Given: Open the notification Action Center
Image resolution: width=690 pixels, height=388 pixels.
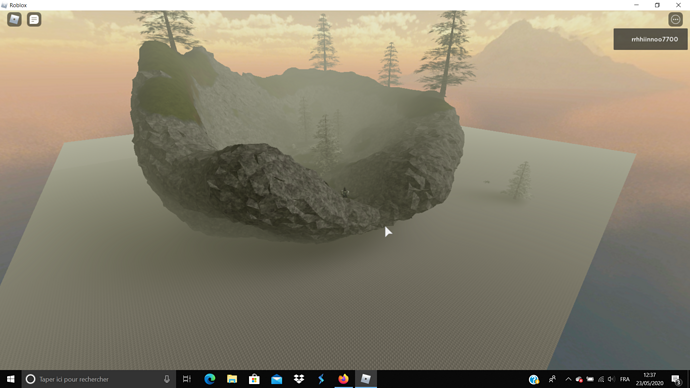Looking at the screenshot, I should [x=676, y=379].
